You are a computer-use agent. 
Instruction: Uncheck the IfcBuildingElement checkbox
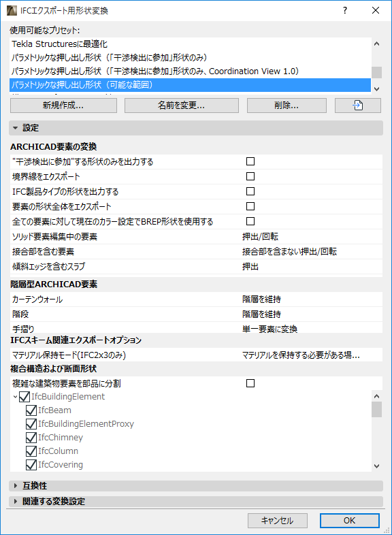tap(24, 397)
